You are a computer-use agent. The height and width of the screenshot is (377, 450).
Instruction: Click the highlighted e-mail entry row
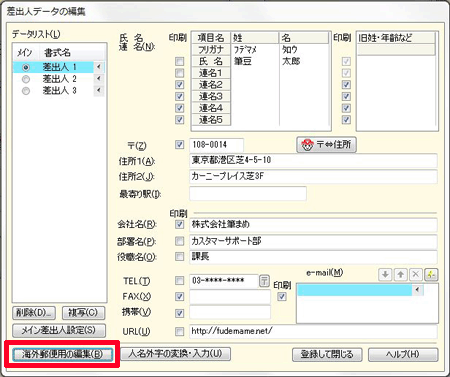click(355, 290)
